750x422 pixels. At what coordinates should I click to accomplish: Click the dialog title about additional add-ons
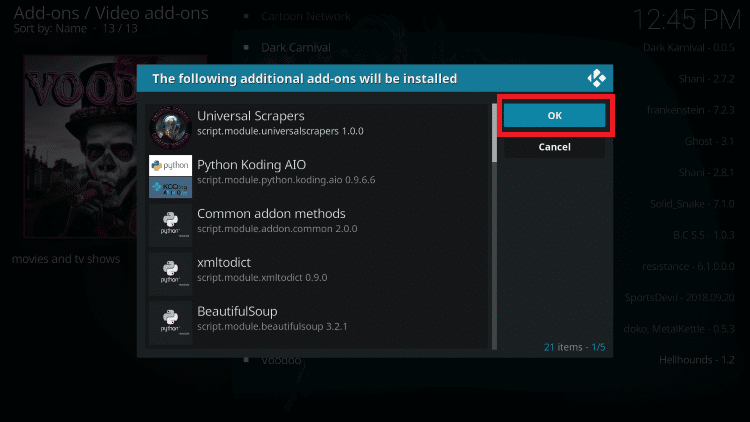tap(305, 78)
